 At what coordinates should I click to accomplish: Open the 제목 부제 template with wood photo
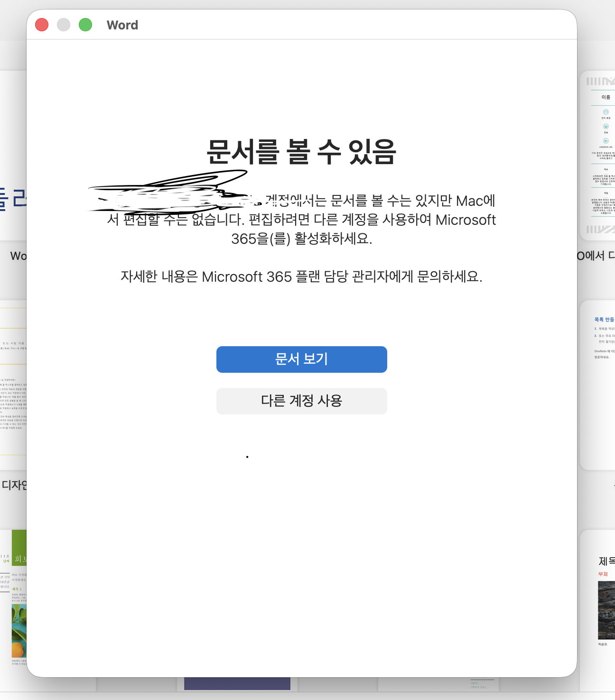point(597,612)
